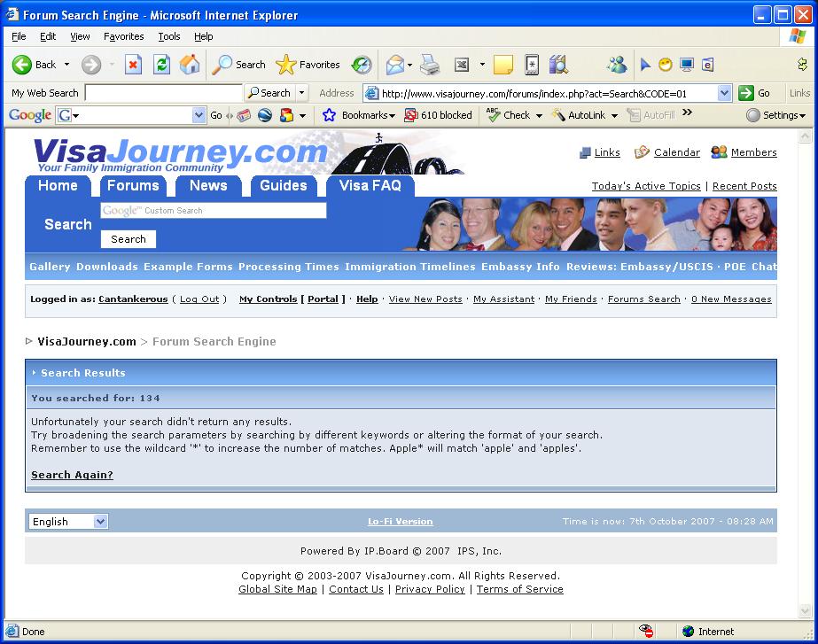Open the Tools menu
818x644 pixels.
pyautogui.click(x=169, y=36)
